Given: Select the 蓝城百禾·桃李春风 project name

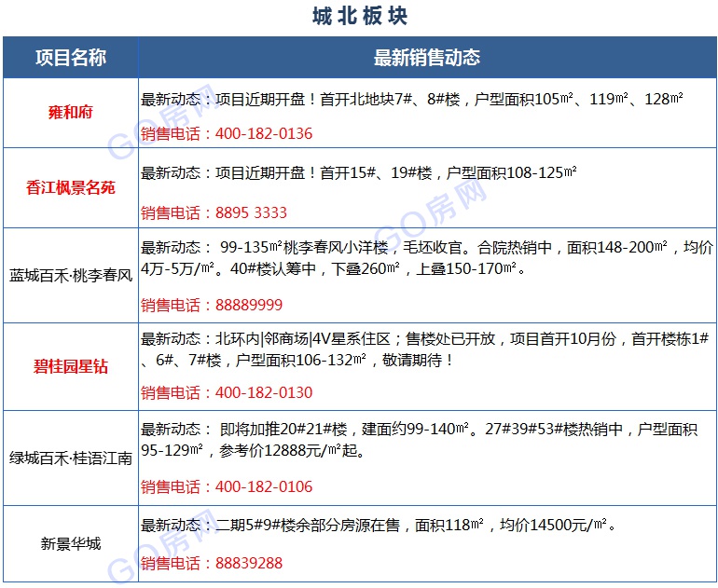Looking at the screenshot, I should pyautogui.click(x=71, y=276).
